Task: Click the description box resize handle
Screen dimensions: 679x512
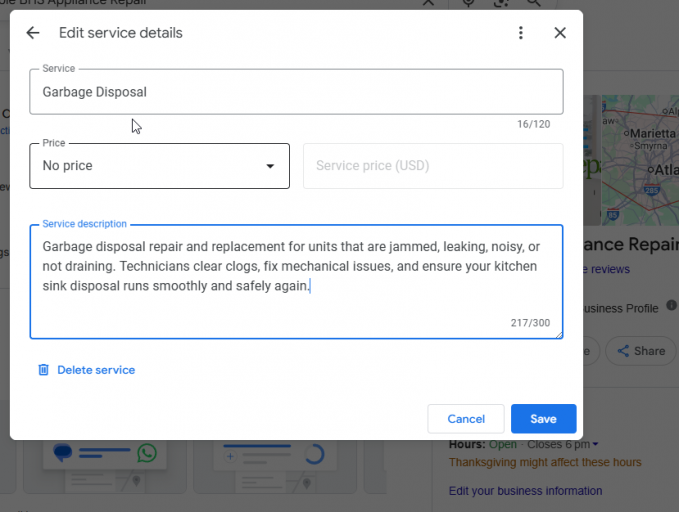Action: (558, 334)
